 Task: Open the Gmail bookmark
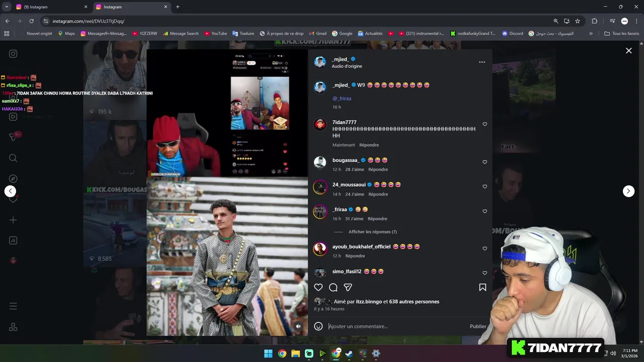tap(317, 34)
